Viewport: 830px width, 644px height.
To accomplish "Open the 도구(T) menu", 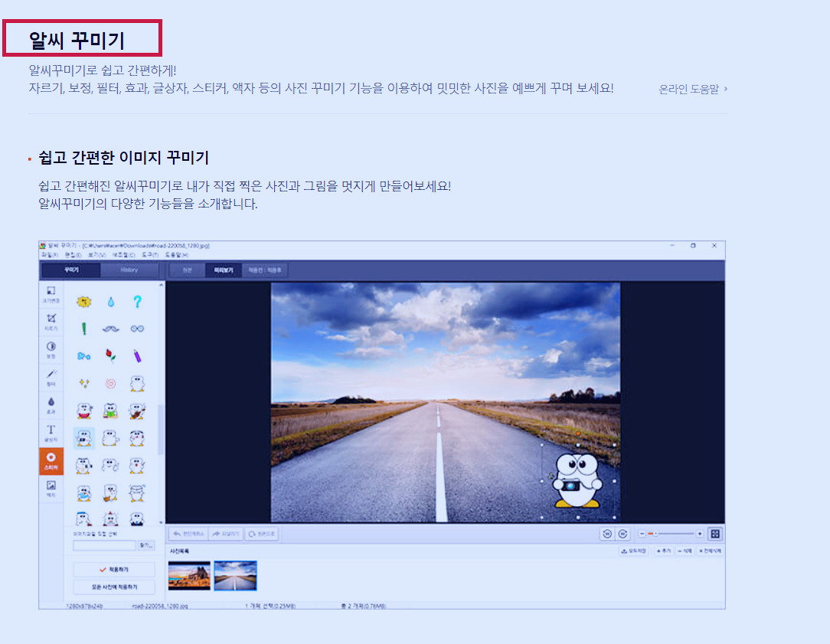I will pos(150,255).
